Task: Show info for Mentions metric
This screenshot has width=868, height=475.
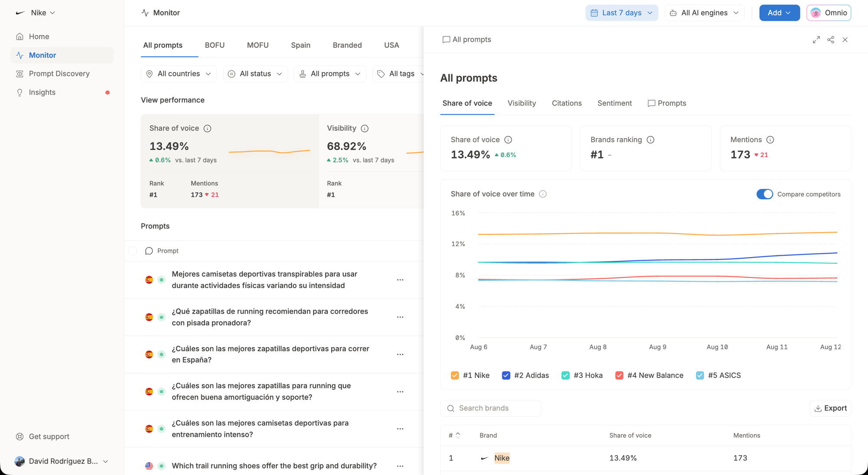Action: 770,140
